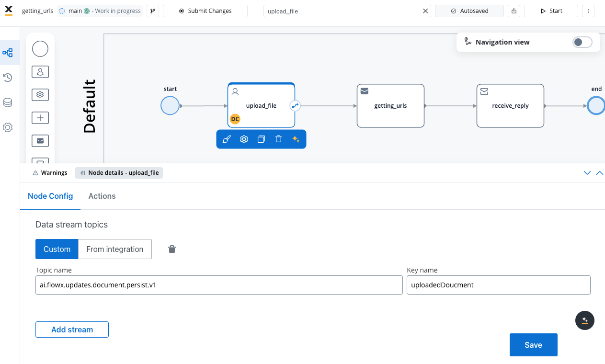Click the Save button
The image size is (605, 364).
(x=534, y=345)
